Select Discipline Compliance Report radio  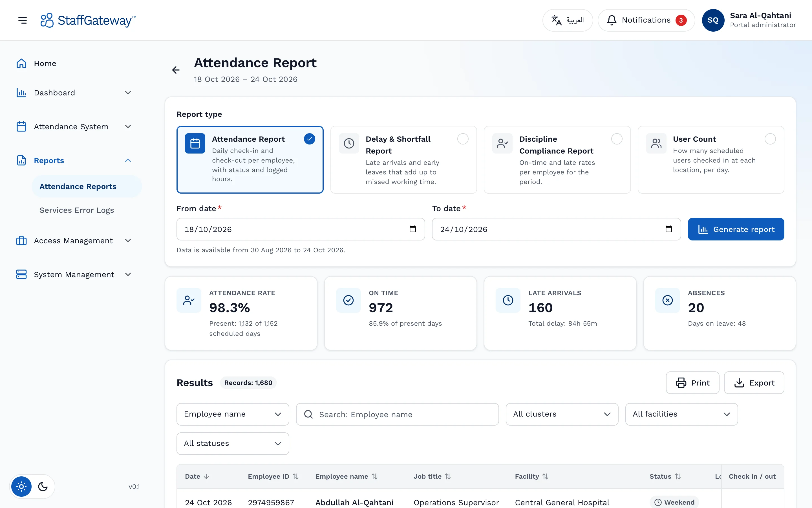coord(617,139)
